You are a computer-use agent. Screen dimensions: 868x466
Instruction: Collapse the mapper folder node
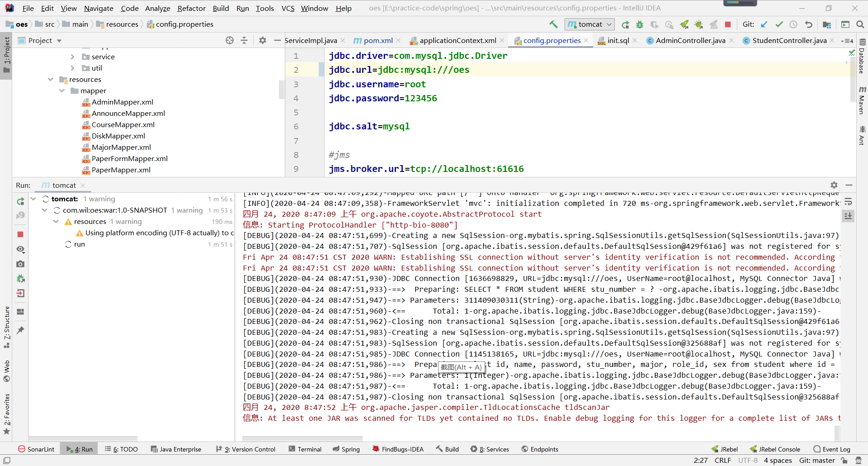[x=62, y=90]
